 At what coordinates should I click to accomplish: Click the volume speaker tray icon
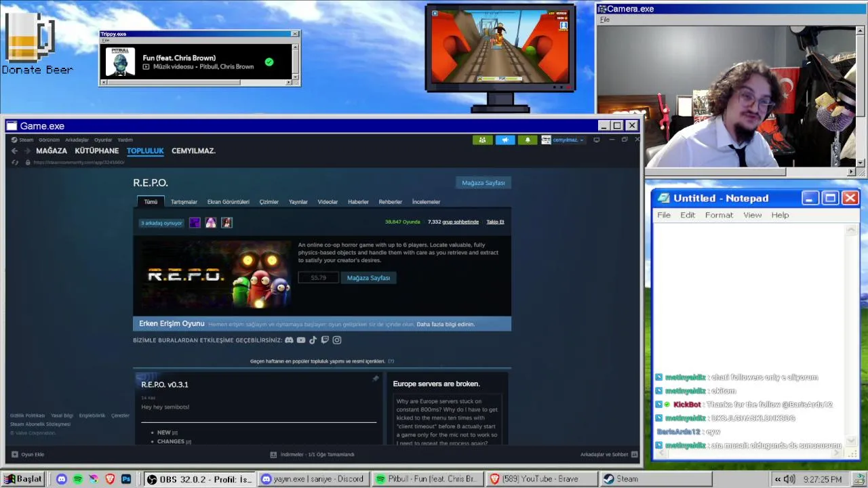(x=789, y=479)
